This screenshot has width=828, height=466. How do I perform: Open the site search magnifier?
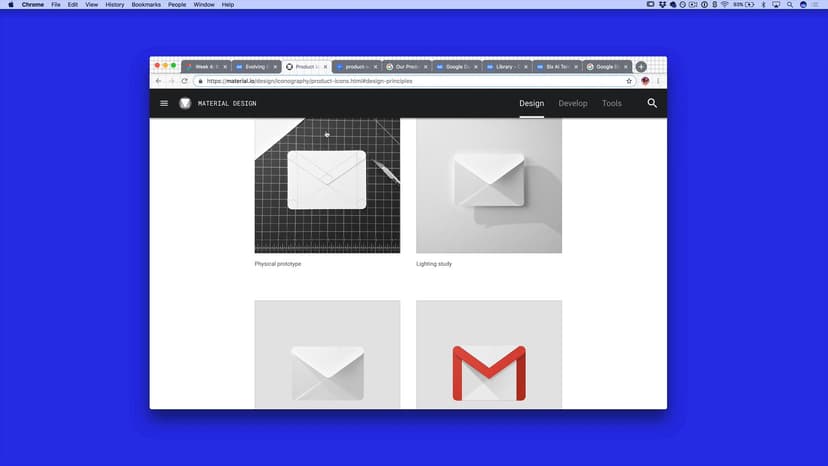[x=652, y=103]
